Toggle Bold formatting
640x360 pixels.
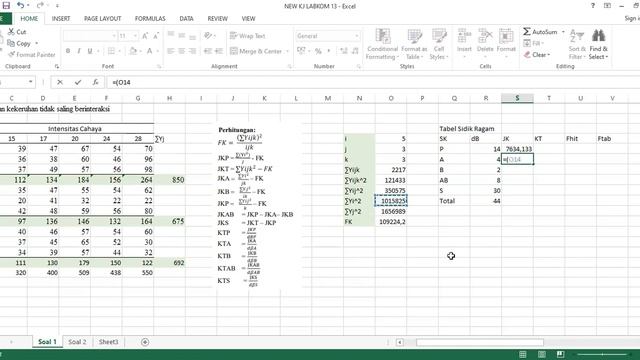(x=68, y=51)
